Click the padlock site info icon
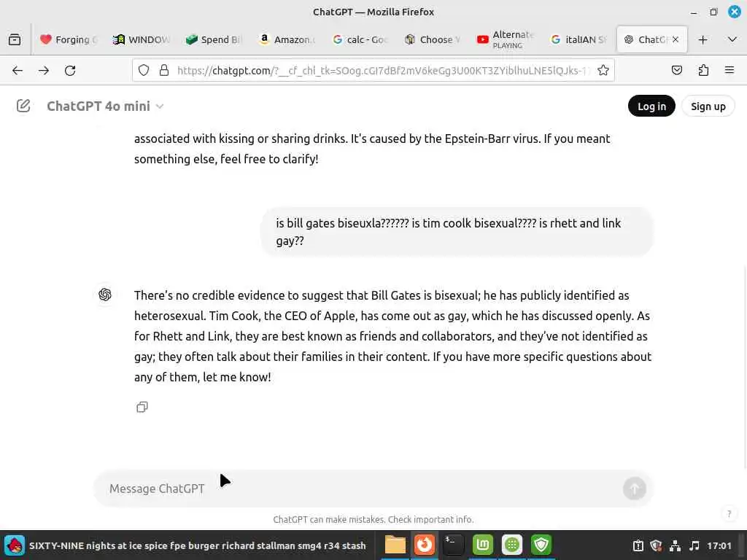This screenshot has height=560, width=747. (x=164, y=71)
